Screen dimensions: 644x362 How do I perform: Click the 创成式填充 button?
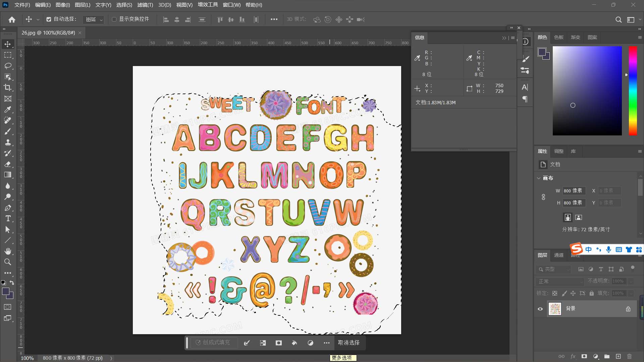tap(214, 343)
